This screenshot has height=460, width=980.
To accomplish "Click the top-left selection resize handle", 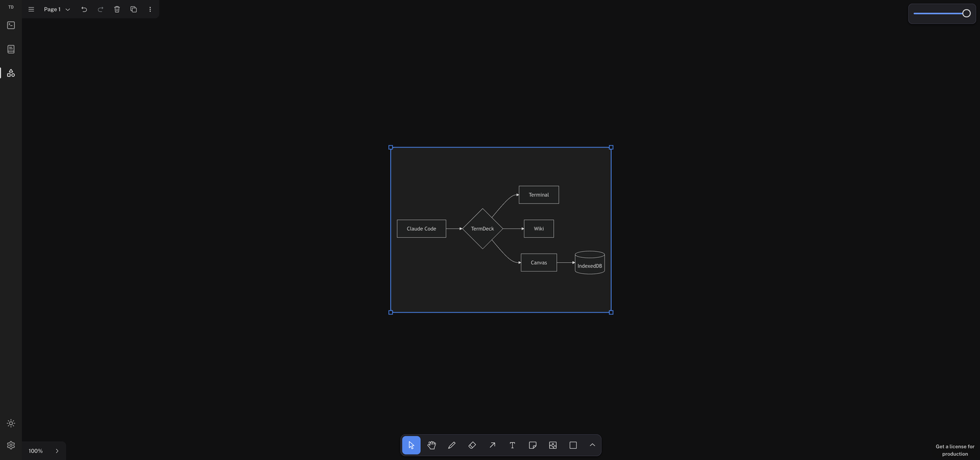I will tap(391, 148).
